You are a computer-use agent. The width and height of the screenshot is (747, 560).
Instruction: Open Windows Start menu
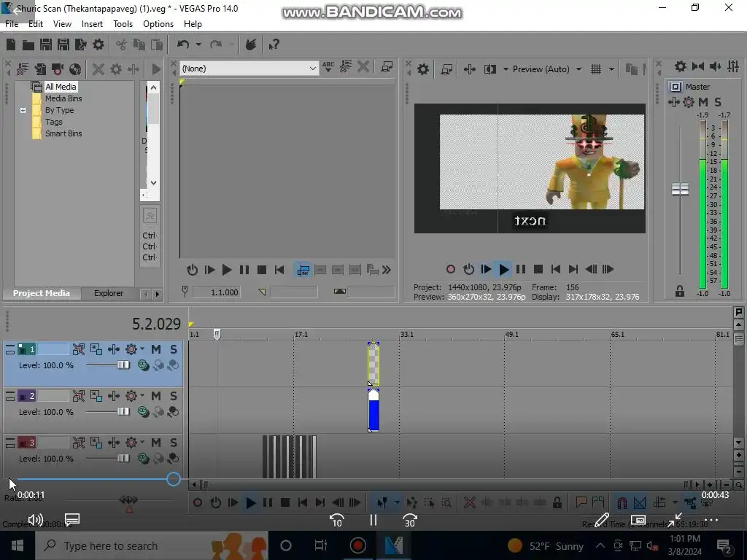click(18, 545)
